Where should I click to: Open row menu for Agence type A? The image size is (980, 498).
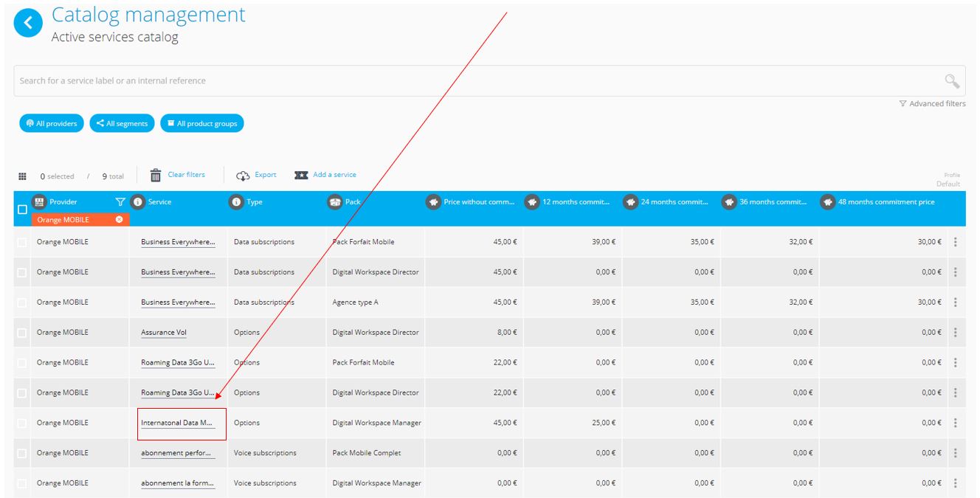[x=955, y=302]
